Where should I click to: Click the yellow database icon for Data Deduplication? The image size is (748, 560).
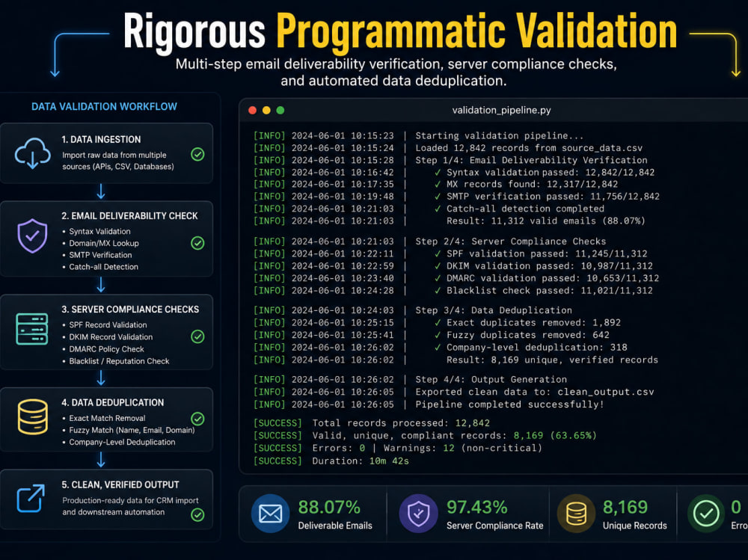[x=32, y=416]
